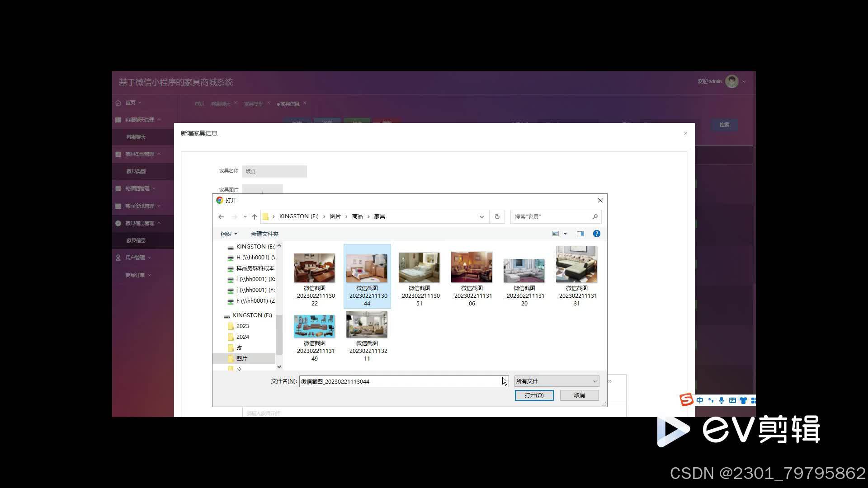Expand the address bar history dropdown

coord(482,217)
